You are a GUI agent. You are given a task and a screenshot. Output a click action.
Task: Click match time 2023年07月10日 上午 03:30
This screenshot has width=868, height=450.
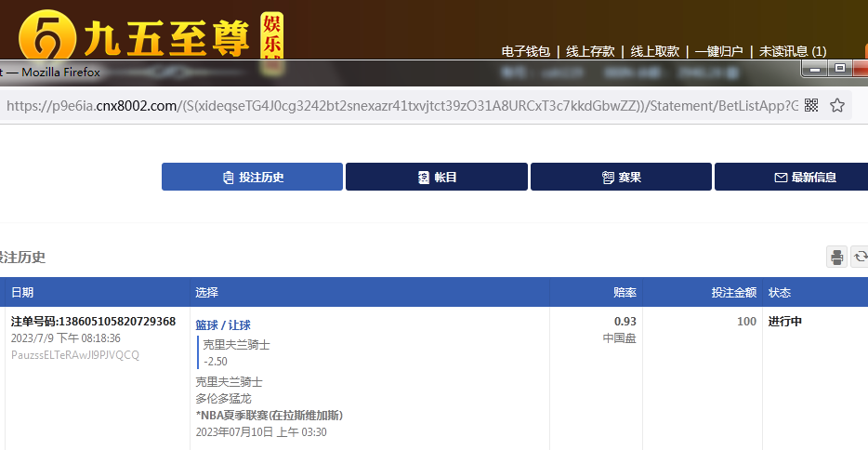(x=261, y=432)
